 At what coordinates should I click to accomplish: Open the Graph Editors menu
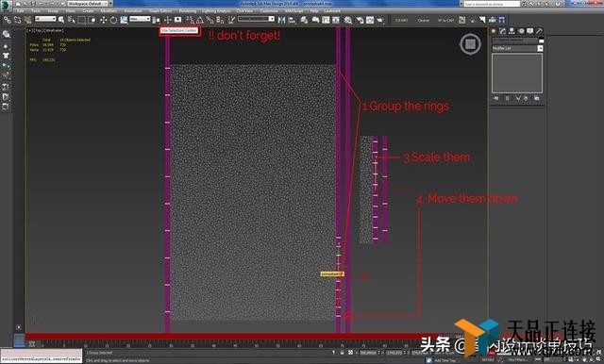160,11
